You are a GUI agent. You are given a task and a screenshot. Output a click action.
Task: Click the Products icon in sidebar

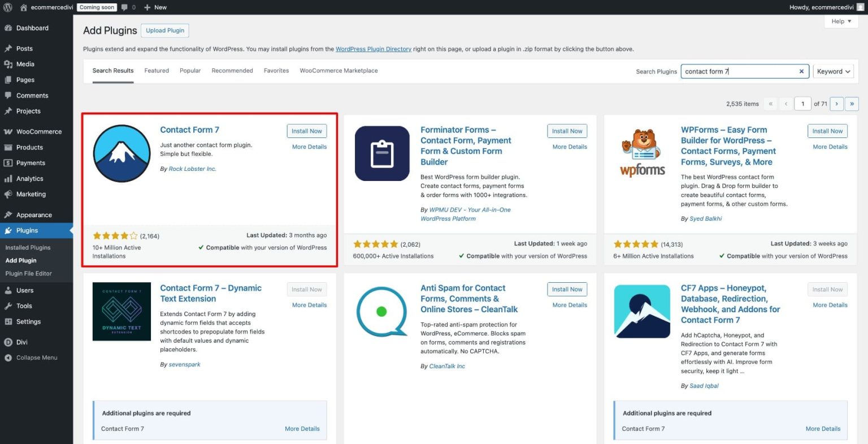[x=8, y=148]
